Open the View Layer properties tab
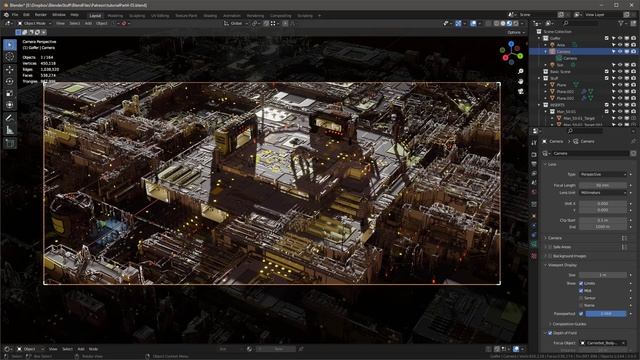 pos(534,173)
